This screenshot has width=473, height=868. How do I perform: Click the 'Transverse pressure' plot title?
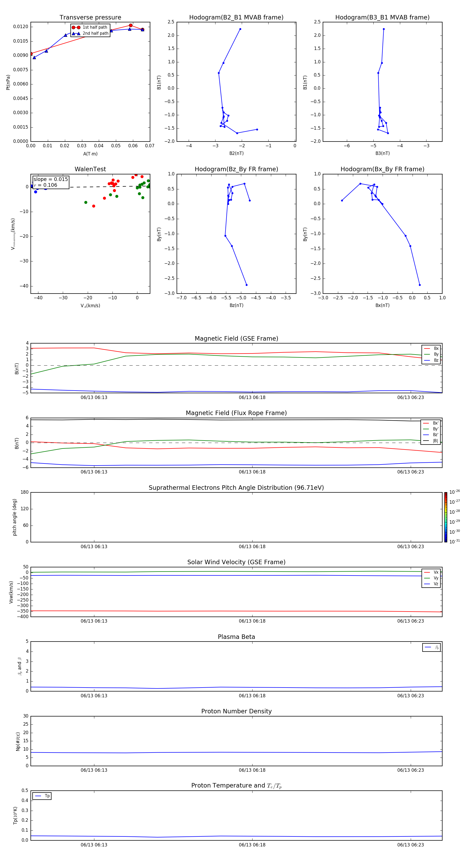[90, 18]
